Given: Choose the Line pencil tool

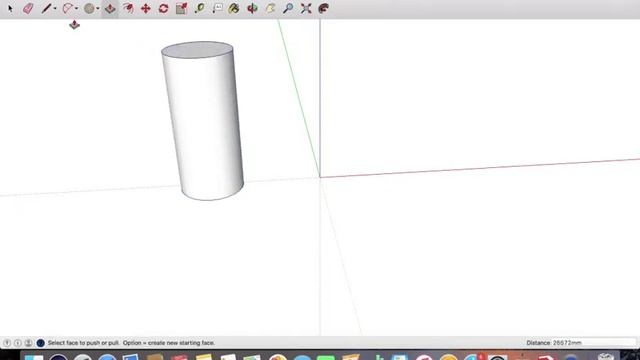Looking at the screenshot, I should point(46,8).
